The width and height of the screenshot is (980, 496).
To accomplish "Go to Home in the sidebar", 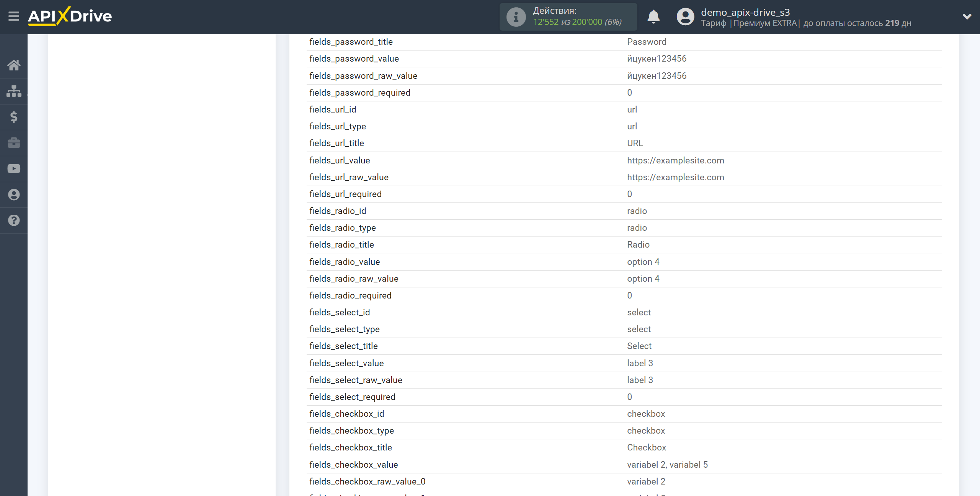I will coord(14,65).
